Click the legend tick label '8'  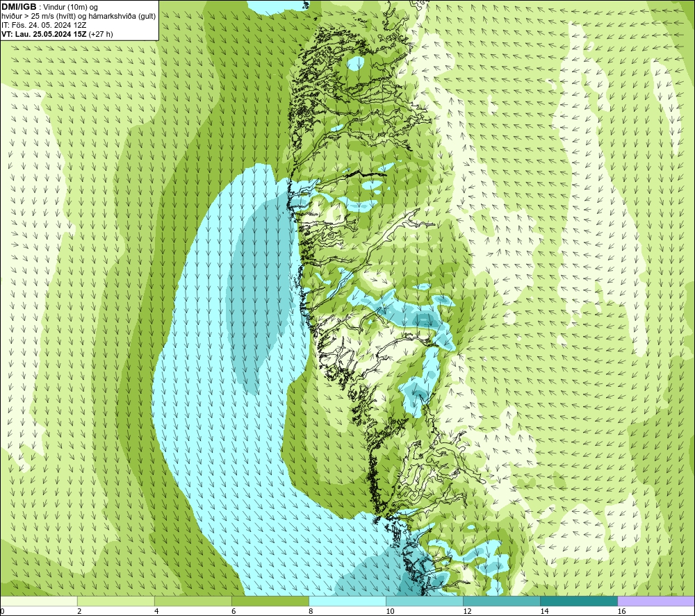tap(311, 612)
